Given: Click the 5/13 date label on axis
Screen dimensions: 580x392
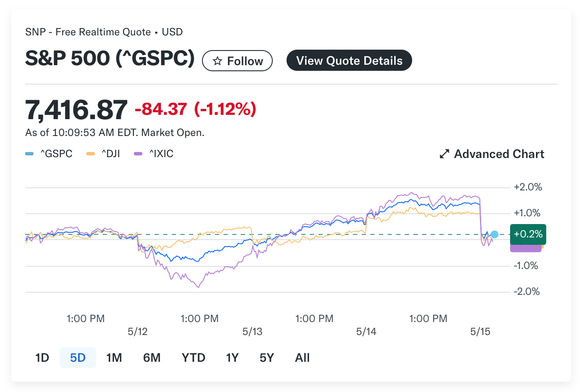Looking at the screenshot, I should tap(252, 332).
